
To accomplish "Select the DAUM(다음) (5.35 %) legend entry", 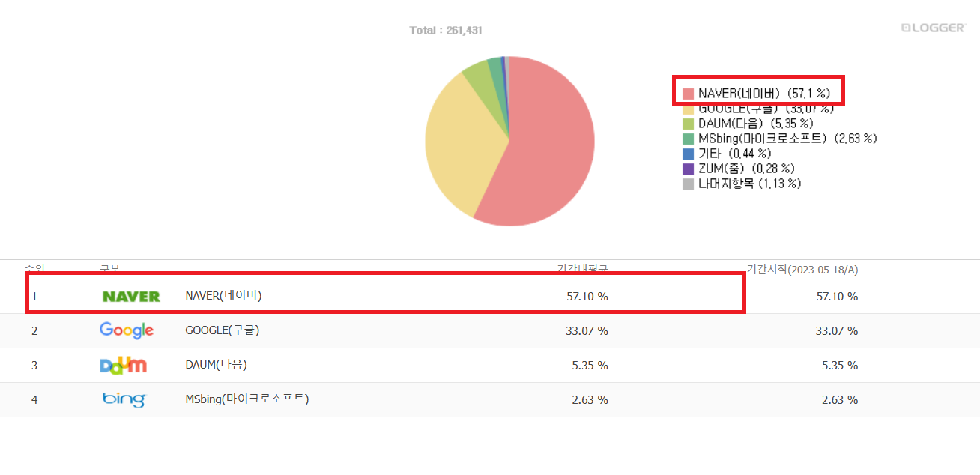I will [x=748, y=124].
